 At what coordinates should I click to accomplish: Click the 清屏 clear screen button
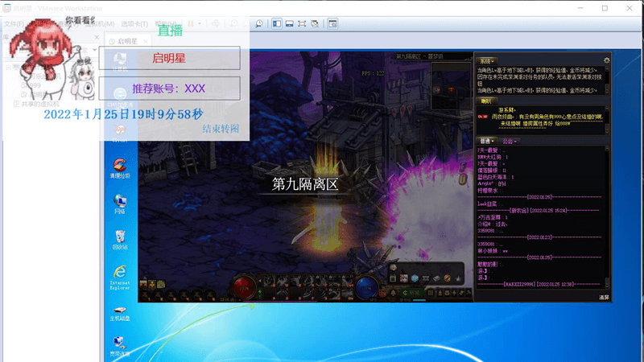tap(604, 298)
